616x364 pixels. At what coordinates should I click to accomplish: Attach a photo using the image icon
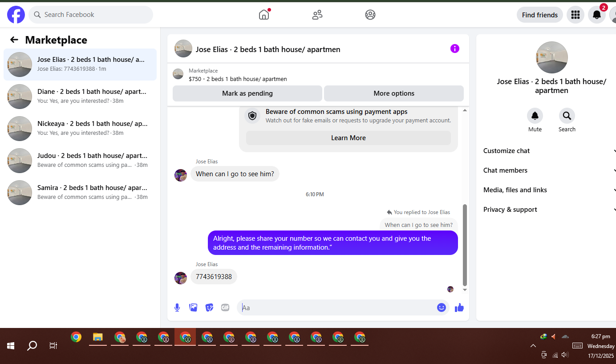pos(193,307)
